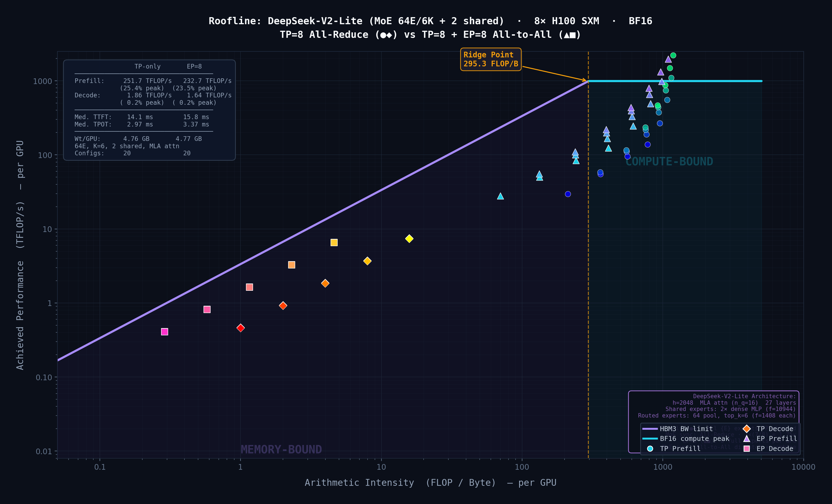Click the '14.1 ms' median TTFT value

pyautogui.click(x=140, y=117)
